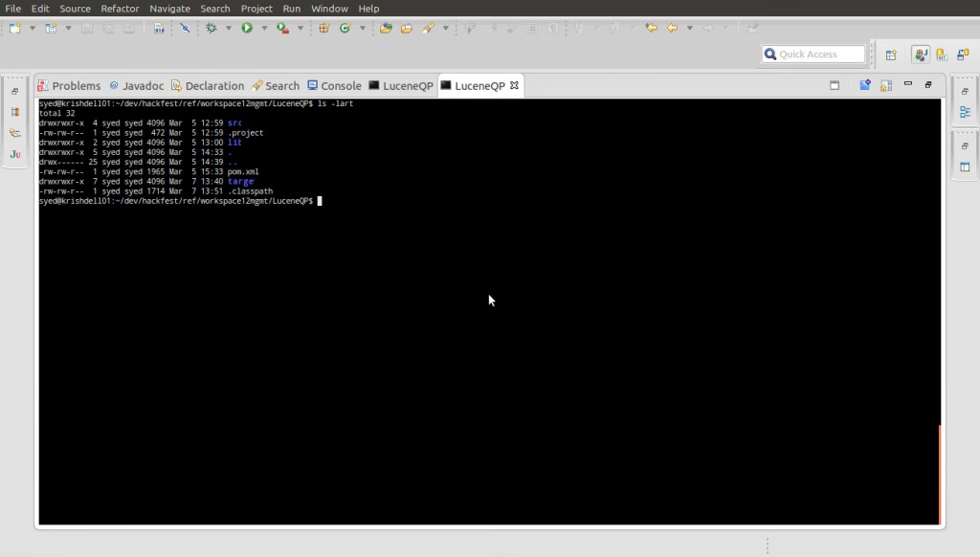Click the Open Perspective icon
980x557 pixels.
891,55
